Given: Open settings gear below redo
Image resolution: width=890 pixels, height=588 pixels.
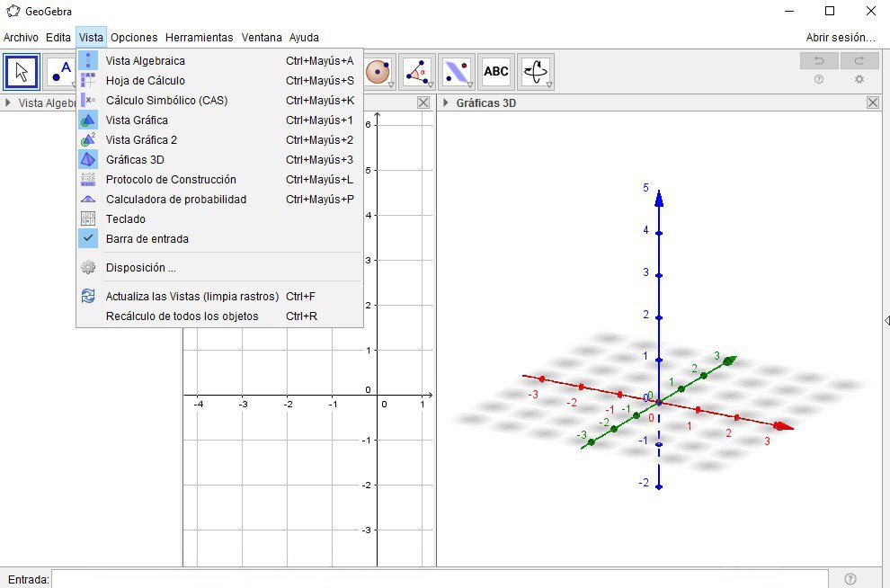Looking at the screenshot, I should (x=859, y=79).
